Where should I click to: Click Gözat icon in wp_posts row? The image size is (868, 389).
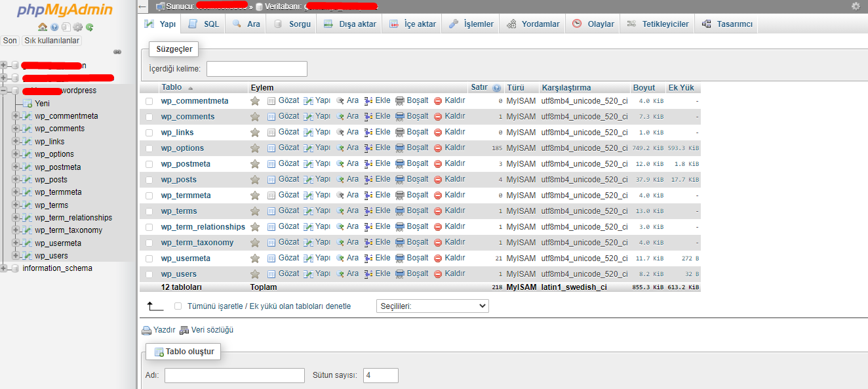pyautogui.click(x=271, y=180)
